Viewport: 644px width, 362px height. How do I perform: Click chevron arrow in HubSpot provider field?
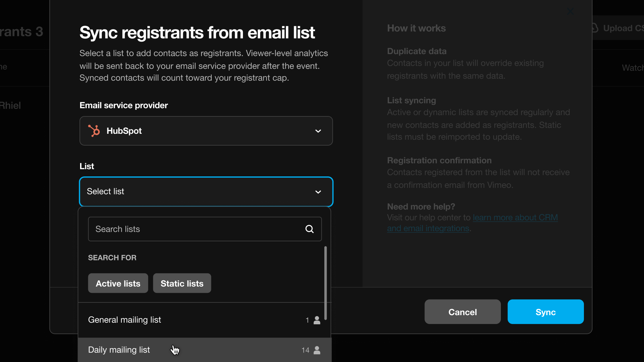(x=318, y=131)
